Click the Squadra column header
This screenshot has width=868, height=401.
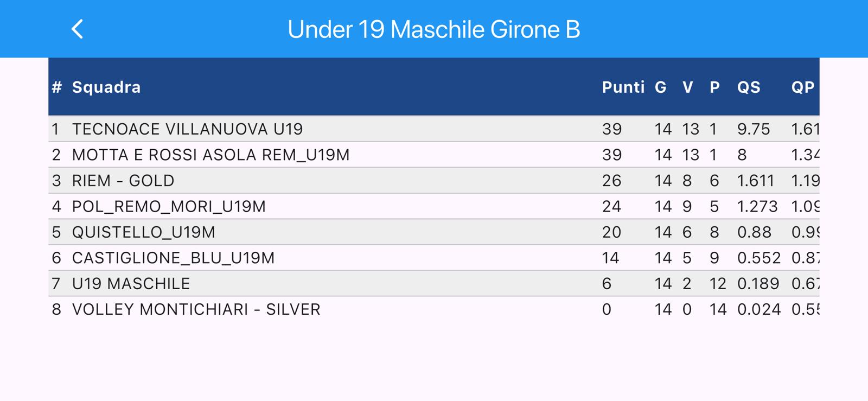pos(106,87)
